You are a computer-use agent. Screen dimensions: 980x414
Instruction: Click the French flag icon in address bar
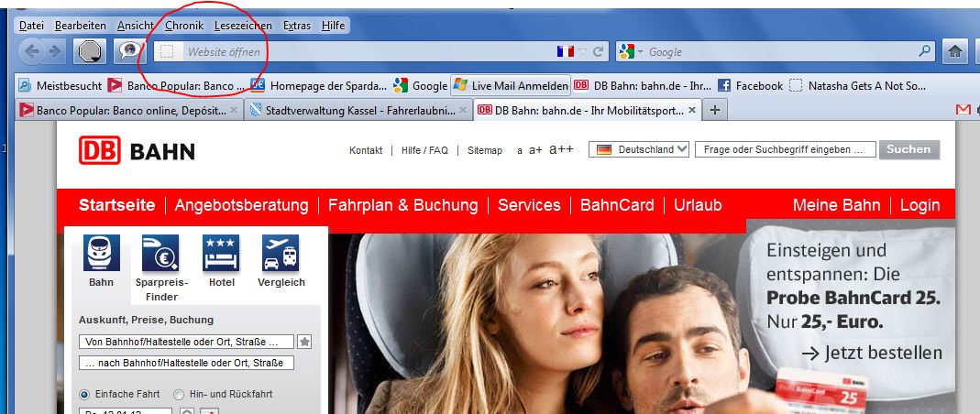pyautogui.click(x=565, y=52)
